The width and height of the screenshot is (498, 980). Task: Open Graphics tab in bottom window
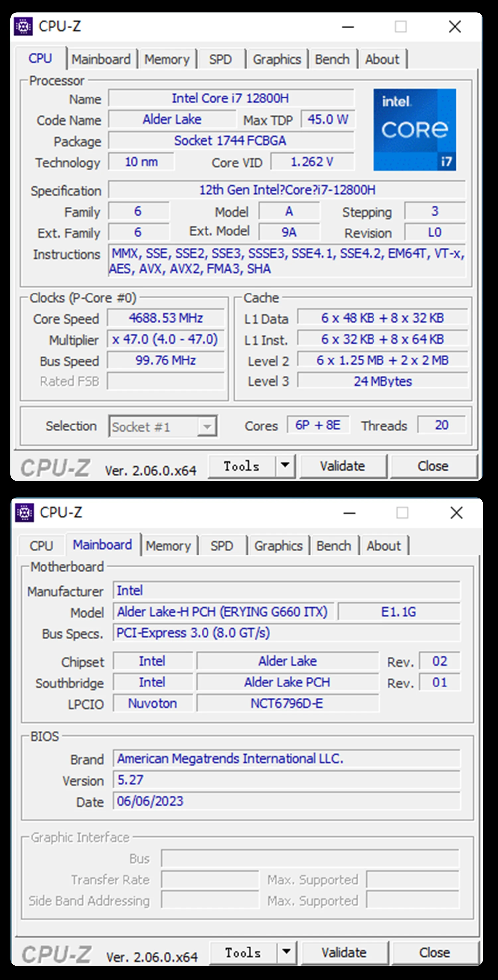pyautogui.click(x=278, y=546)
